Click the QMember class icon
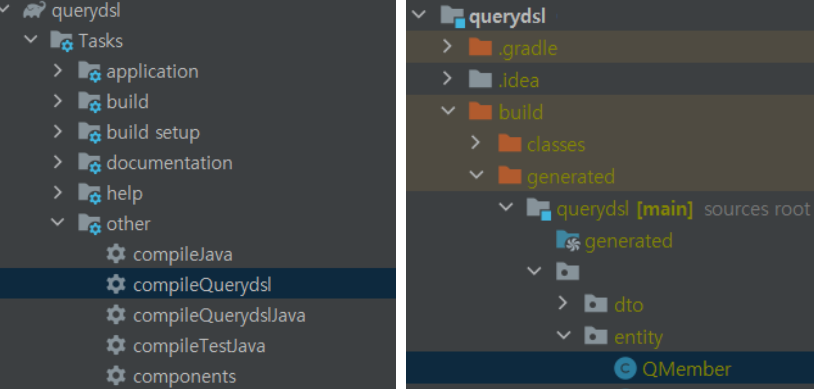The height and width of the screenshot is (389, 814). point(625,369)
